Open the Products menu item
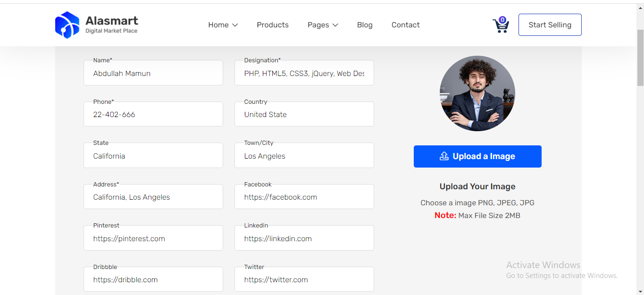 [272, 25]
